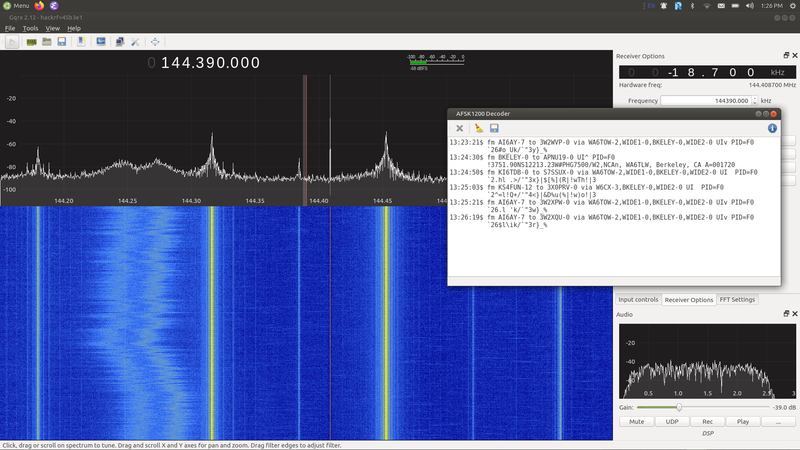This screenshot has width=800, height=450.
Task: Click the full screen arrows toolbar icon
Action: click(155, 42)
